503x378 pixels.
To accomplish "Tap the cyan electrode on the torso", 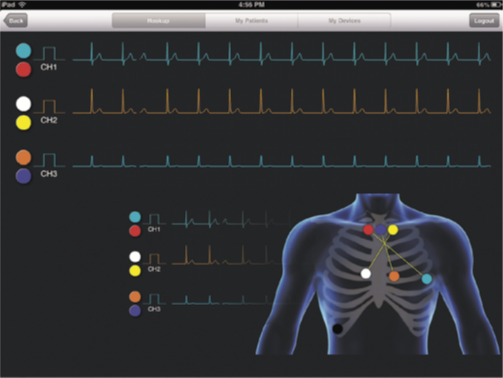I will click(427, 279).
